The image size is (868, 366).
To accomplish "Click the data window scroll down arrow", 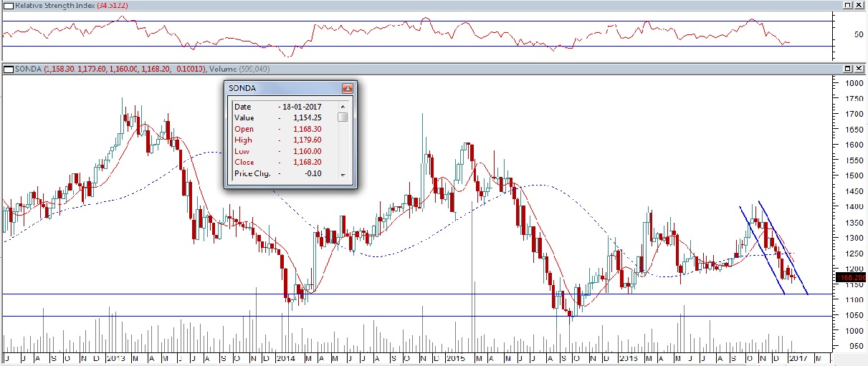I will 343,175.
